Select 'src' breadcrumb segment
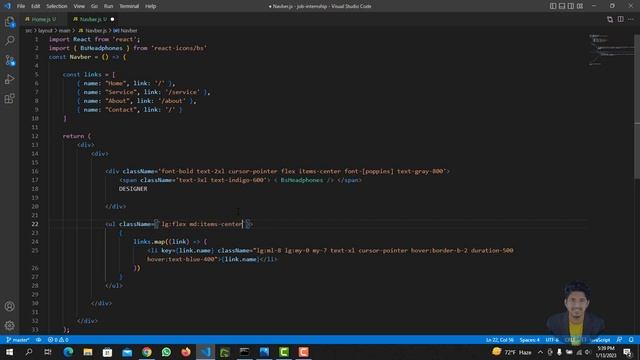640x360 pixels. [x=29, y=31]
